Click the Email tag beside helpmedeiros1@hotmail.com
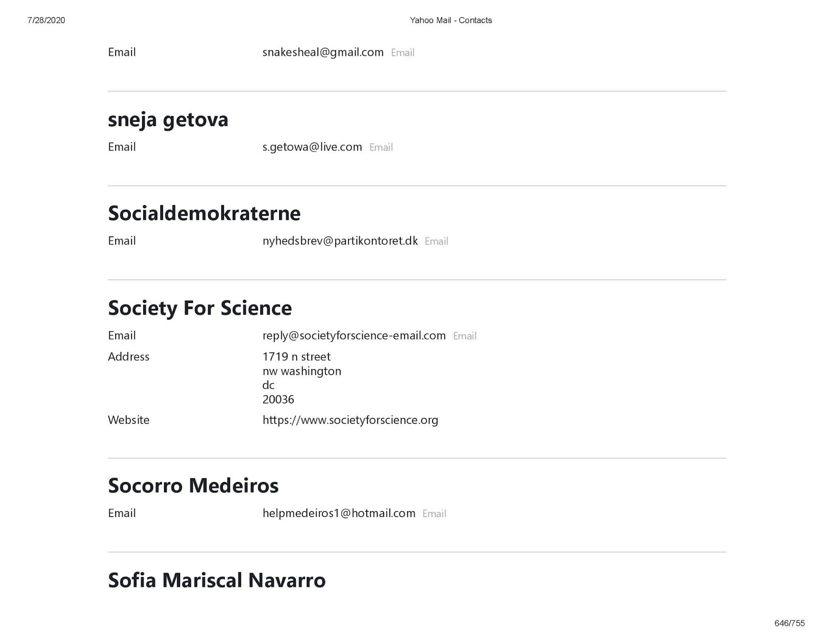 point(434,513)
